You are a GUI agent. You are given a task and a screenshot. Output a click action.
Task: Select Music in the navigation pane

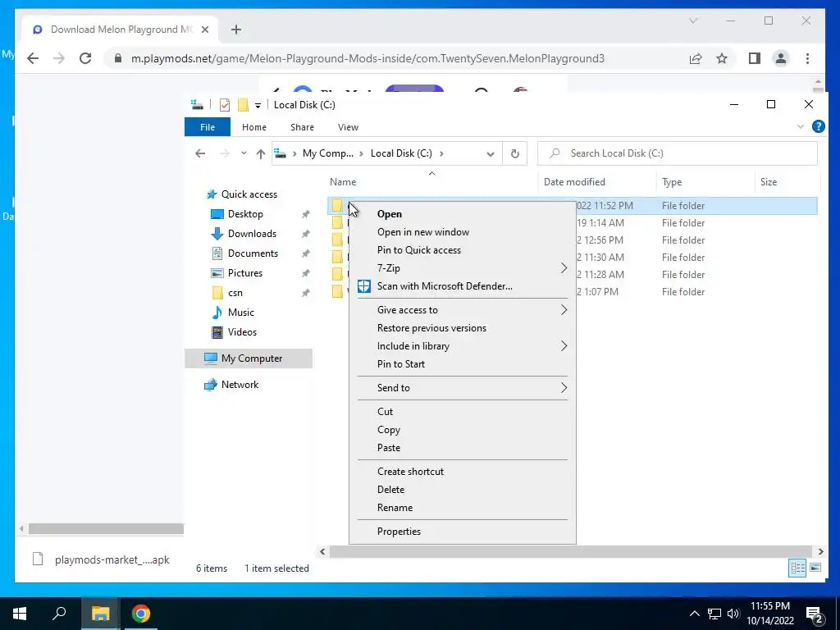(240, 313)
